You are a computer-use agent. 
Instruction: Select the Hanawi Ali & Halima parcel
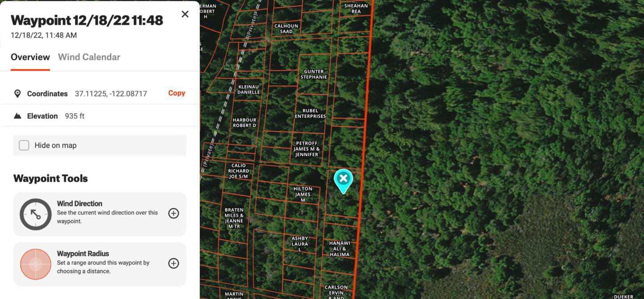339,249
